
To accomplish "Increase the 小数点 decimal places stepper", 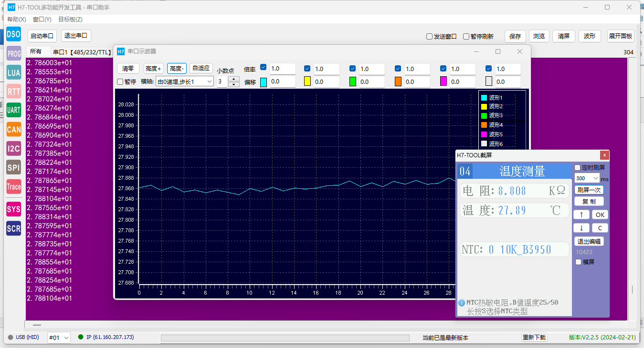I will [x=234, y=79].
